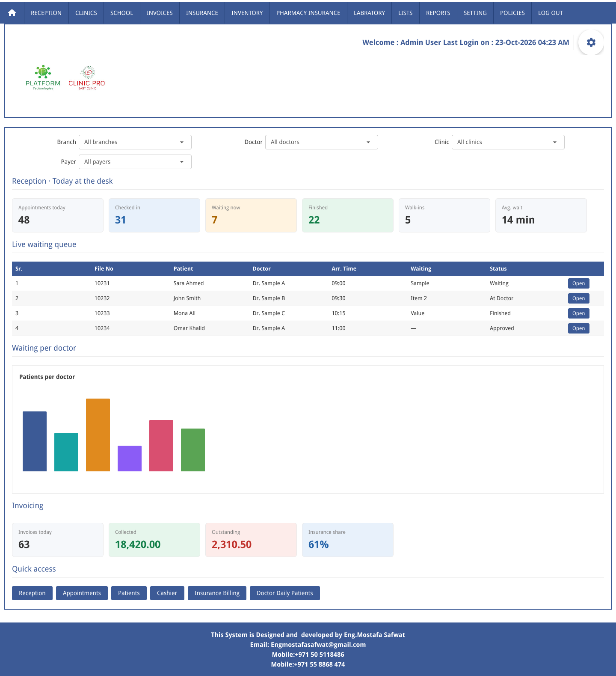
Task: Click Log Out in the navbar
Action: (x=551, y=13)
